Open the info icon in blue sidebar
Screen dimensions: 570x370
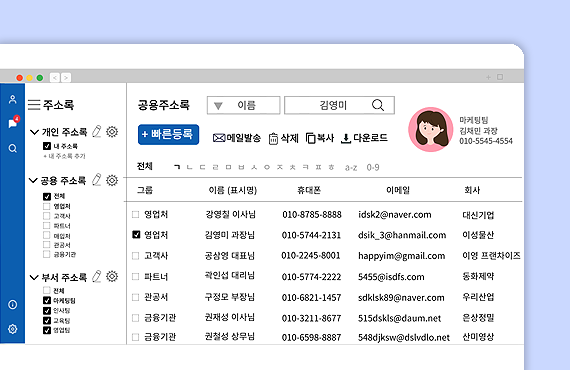(x=13, y=305)
